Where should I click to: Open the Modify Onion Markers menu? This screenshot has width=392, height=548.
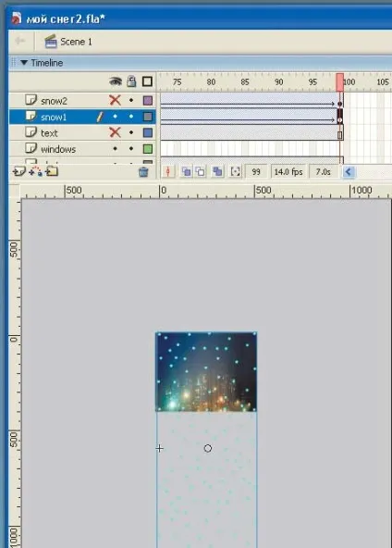236,171
